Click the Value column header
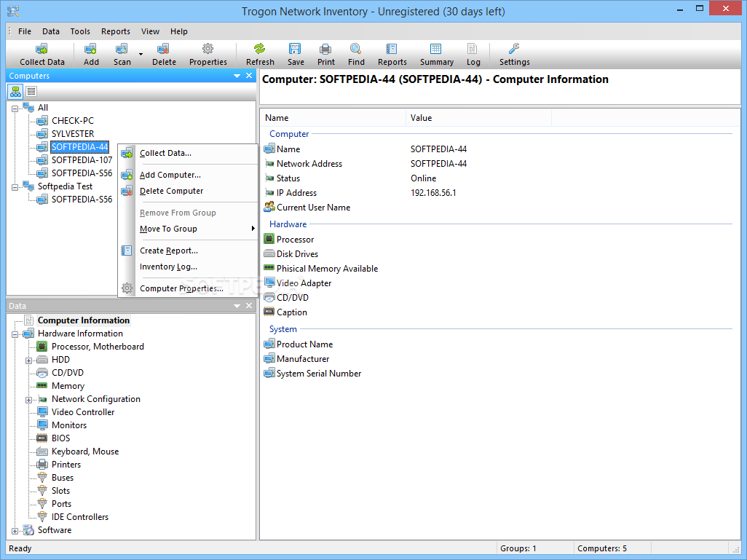The image size is (747, 560). coord(478,118)
